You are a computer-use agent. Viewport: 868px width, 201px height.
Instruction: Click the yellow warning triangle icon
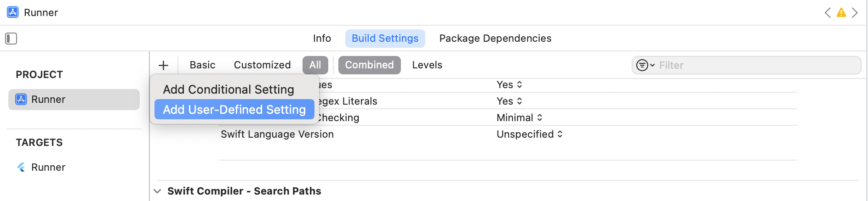[x=841, y=13]
